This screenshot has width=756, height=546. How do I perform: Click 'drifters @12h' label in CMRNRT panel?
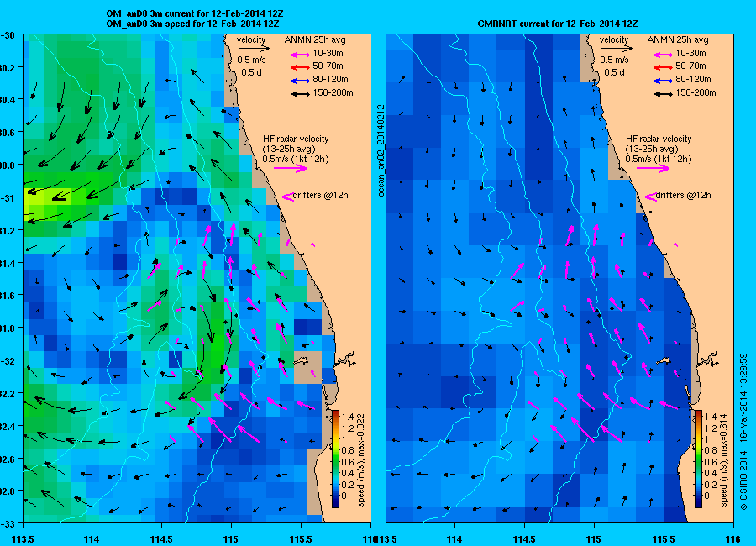[684, 196]
